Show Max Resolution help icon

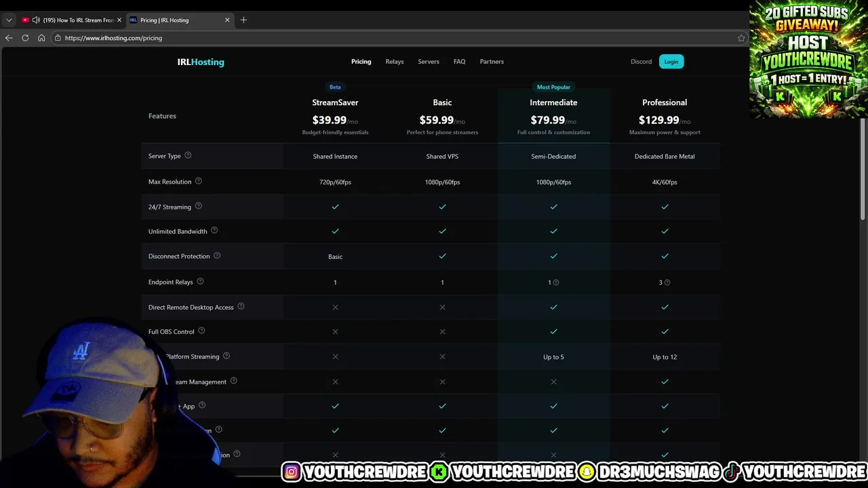pos(199,181)
